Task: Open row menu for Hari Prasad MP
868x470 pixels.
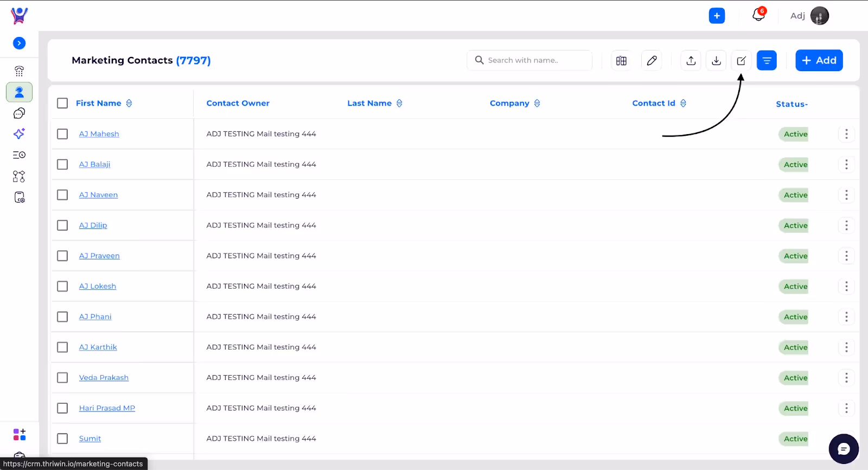Action: click(x=846, y=408)
